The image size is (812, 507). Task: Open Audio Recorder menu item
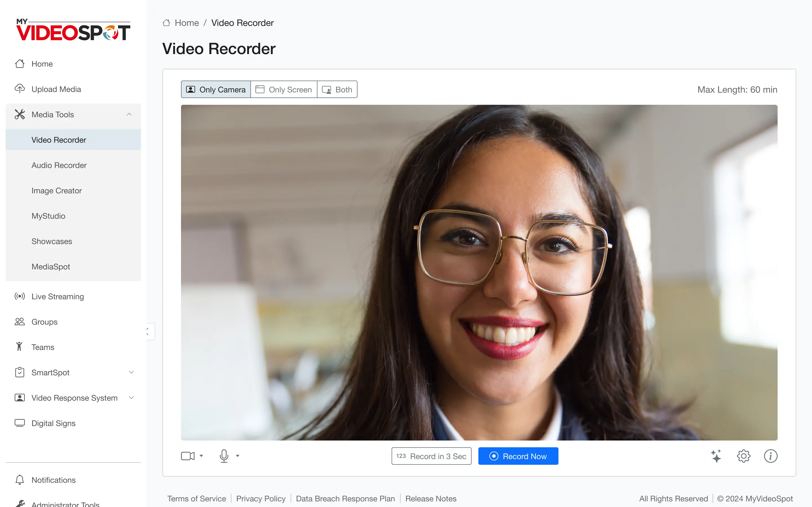59,165
